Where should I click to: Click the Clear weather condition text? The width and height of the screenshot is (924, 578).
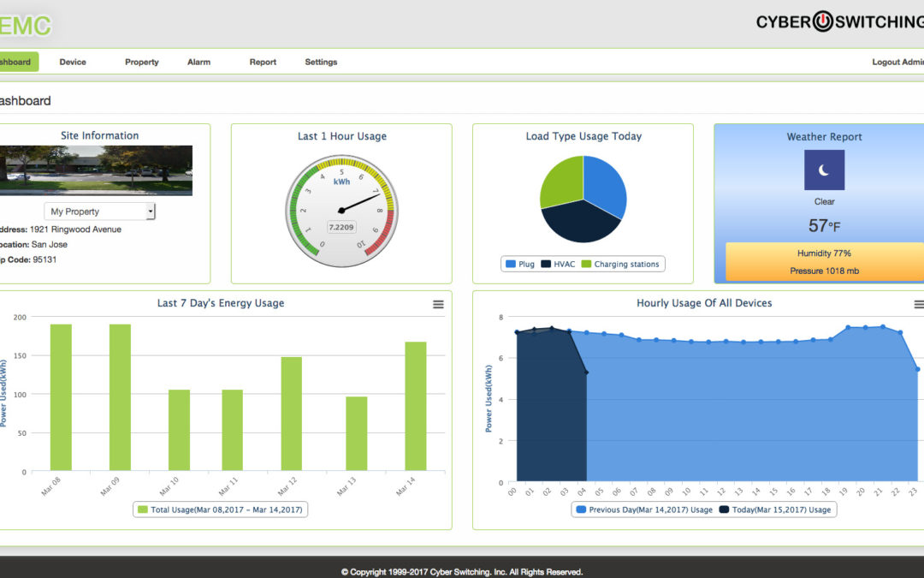click(824, 202)
